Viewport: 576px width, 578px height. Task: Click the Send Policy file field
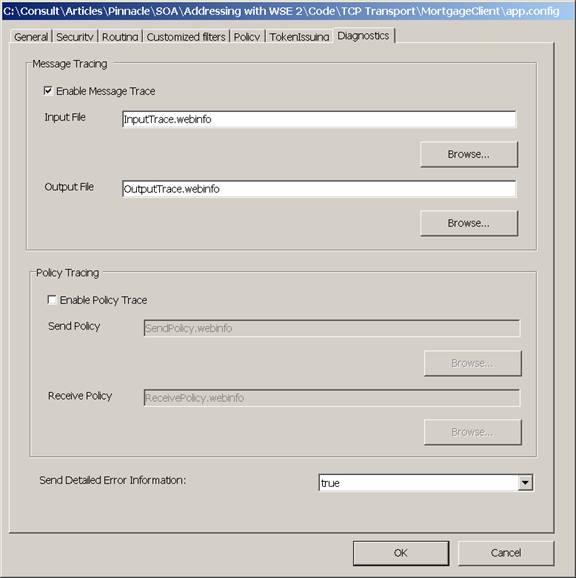point(332,328)
